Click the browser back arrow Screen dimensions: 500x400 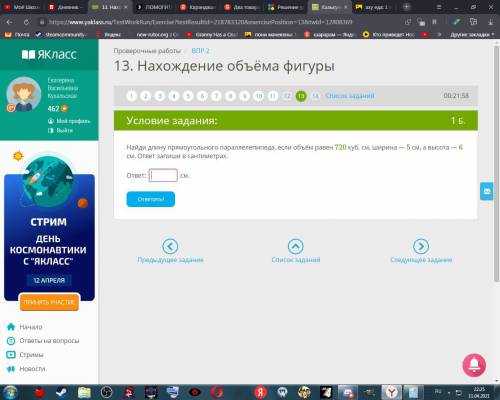pos(9,22)
